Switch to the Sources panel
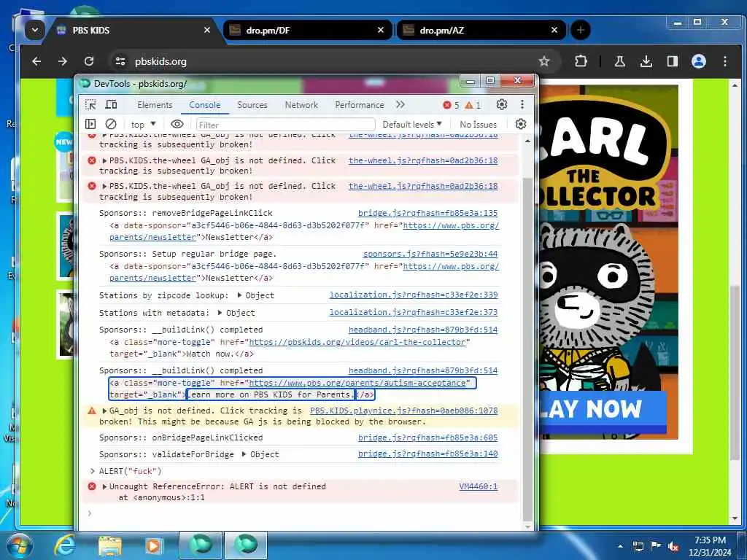The height and width of the screenshot is (560, 747). (252, 105)
